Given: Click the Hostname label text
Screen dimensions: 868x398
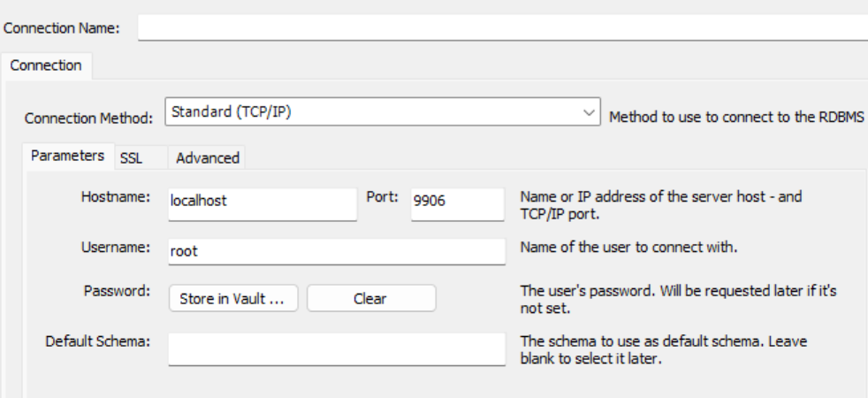Looking at the screenshot, I should point(116,196).
